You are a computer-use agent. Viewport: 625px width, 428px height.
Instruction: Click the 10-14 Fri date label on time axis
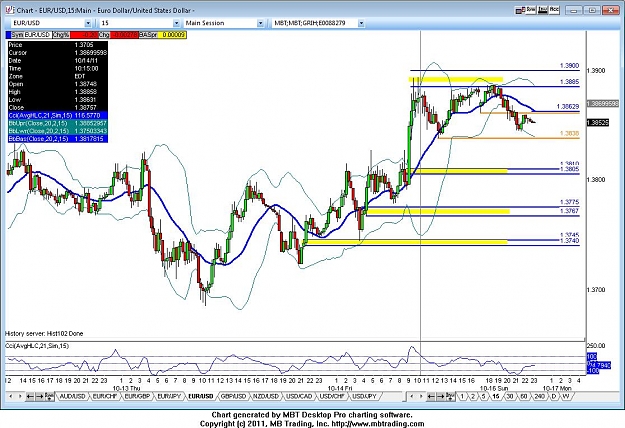[340, 388]
